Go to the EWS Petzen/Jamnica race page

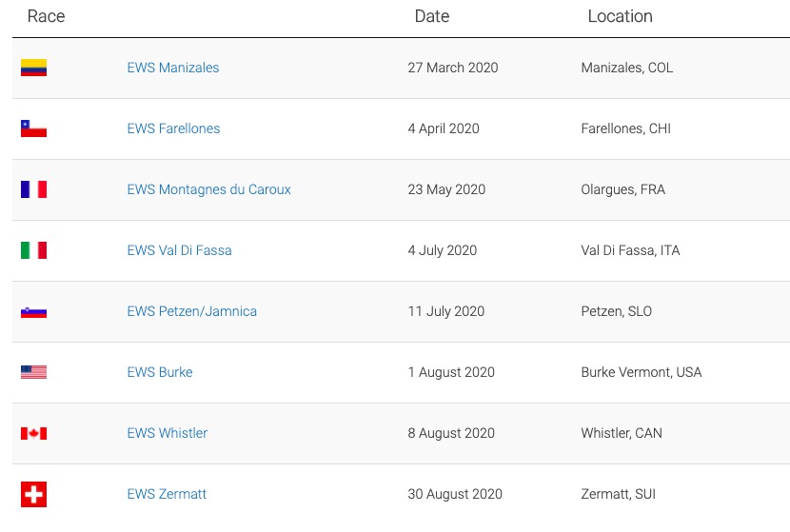click(191, 311)
